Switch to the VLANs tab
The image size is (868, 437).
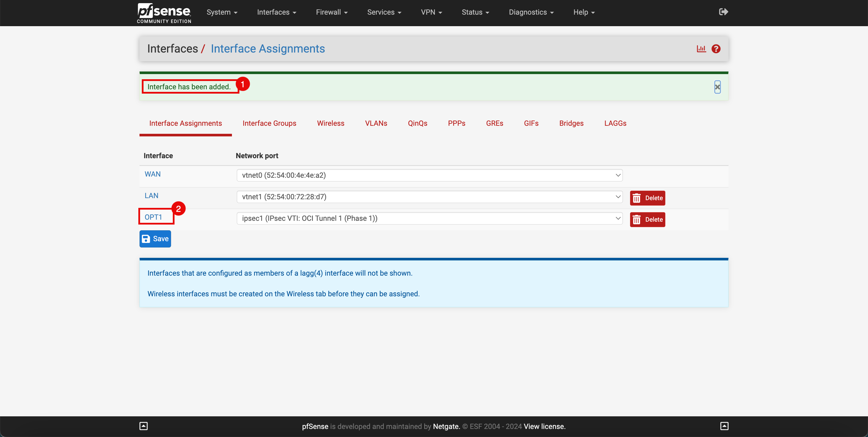(376, 123)
